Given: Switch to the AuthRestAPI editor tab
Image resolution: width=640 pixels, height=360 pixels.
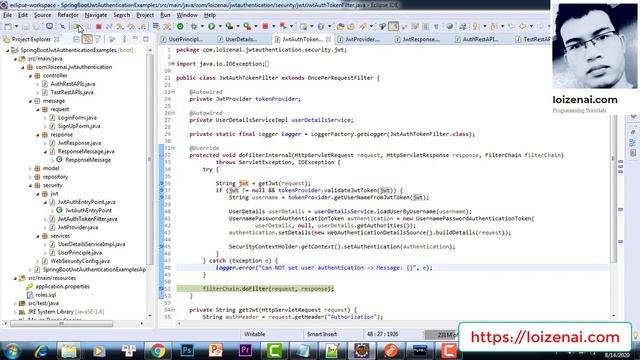Looking at the screenshot, I should pos(480,39).
